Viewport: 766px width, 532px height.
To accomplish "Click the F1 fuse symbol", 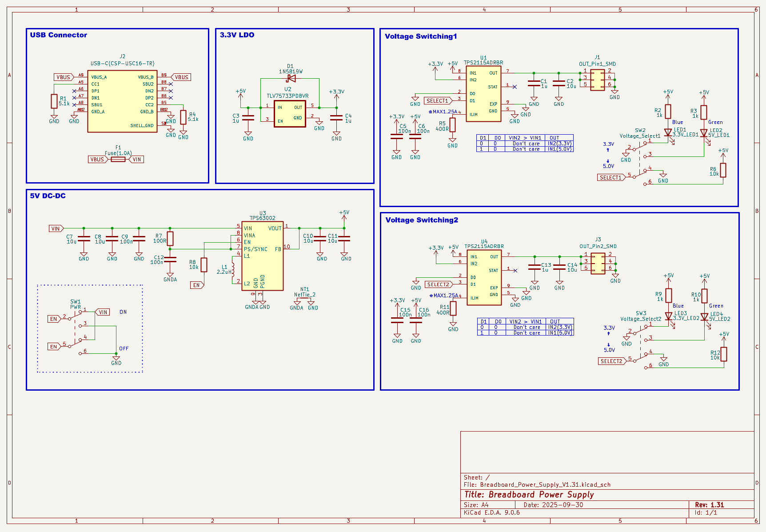I will pyautogui.click(x=118, y=160).
